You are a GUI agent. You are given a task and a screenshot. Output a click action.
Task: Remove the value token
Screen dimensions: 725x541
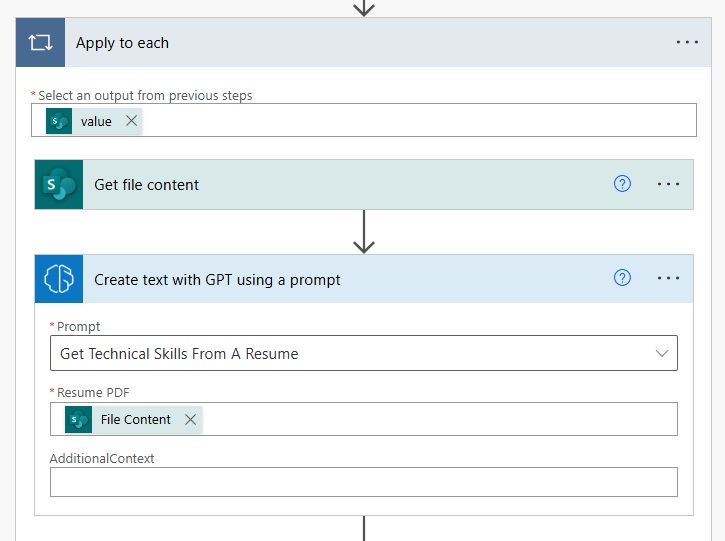point(131,121)
